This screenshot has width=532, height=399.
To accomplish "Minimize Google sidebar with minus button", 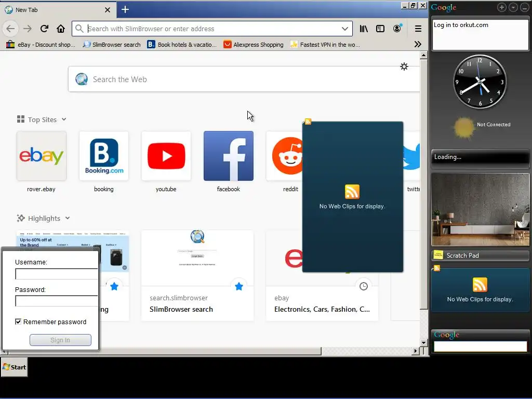I will coord(525,7).
